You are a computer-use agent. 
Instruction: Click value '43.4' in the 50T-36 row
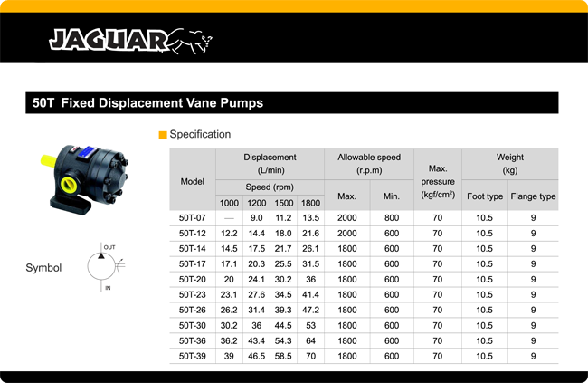257,341
